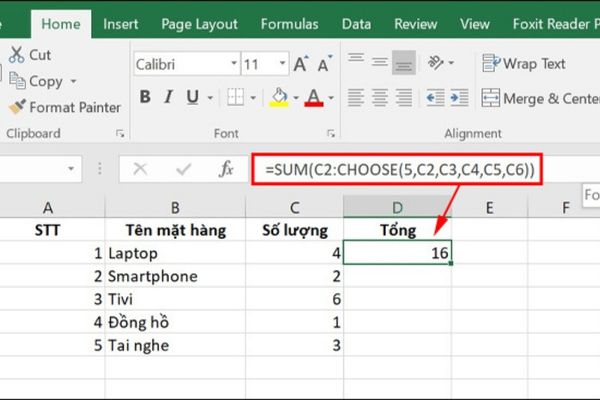
Task: Expand orientation dropdown arrow
Action: point(451,63)
